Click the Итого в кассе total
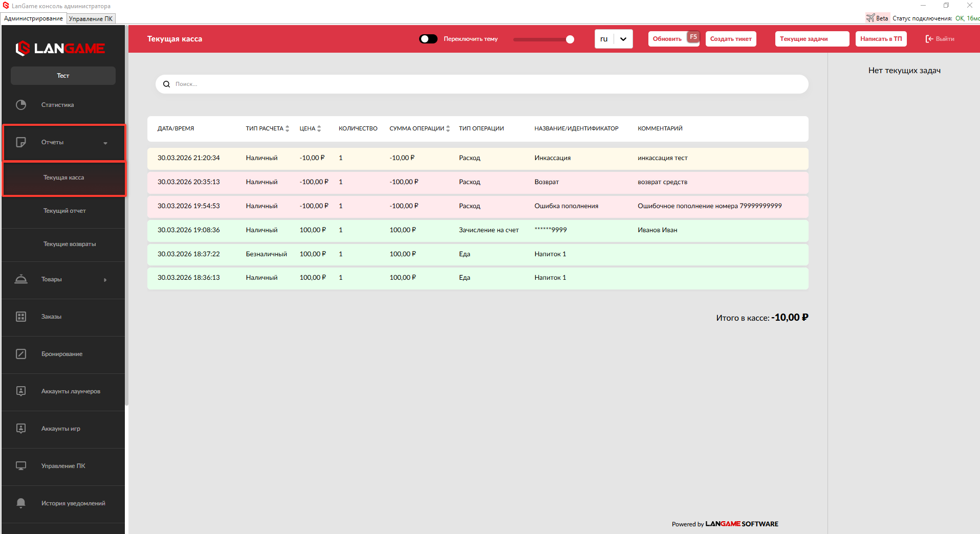This screenshot has width=980, height=534. [x=762, y=318]
